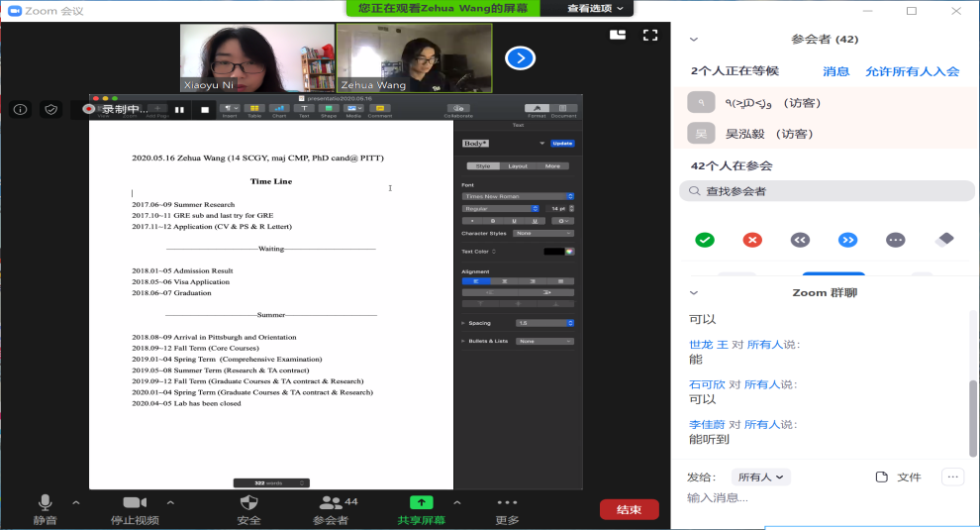Image resolution: width=980 pixels, height=530 pixels.
Task: Switch to Layout tab in Pages inspector
Action: pyautogui.click(x=518, y=165)
